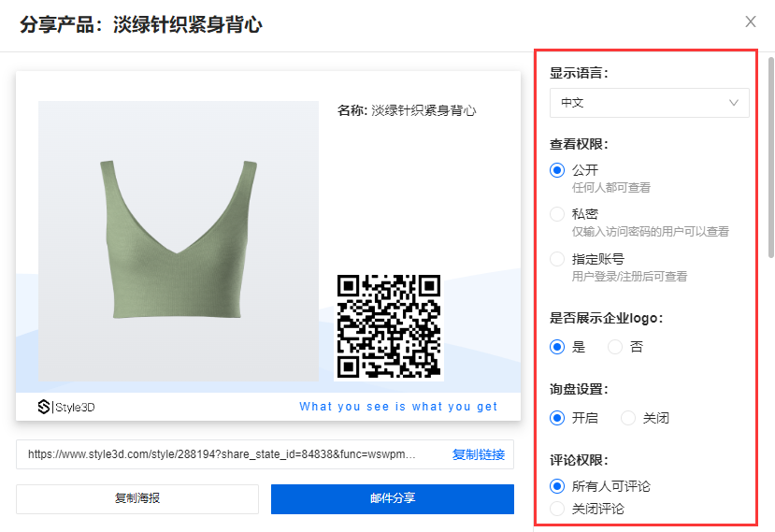Click the green knit vest product image
775x532 pixels.
(x=178, y=240)
